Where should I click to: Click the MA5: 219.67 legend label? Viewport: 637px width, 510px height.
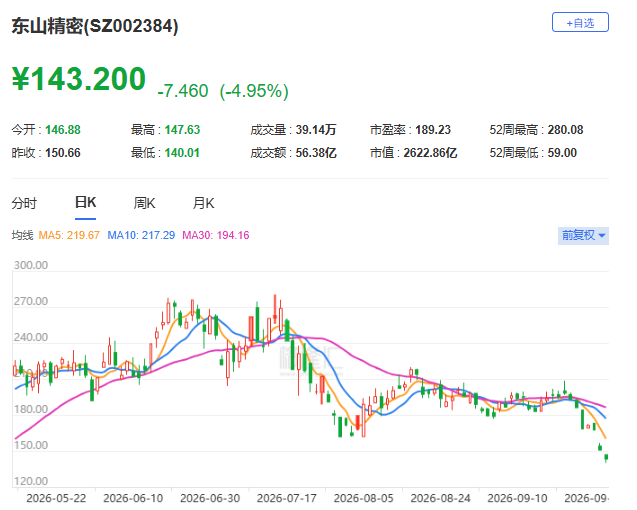tap(69, 235)
